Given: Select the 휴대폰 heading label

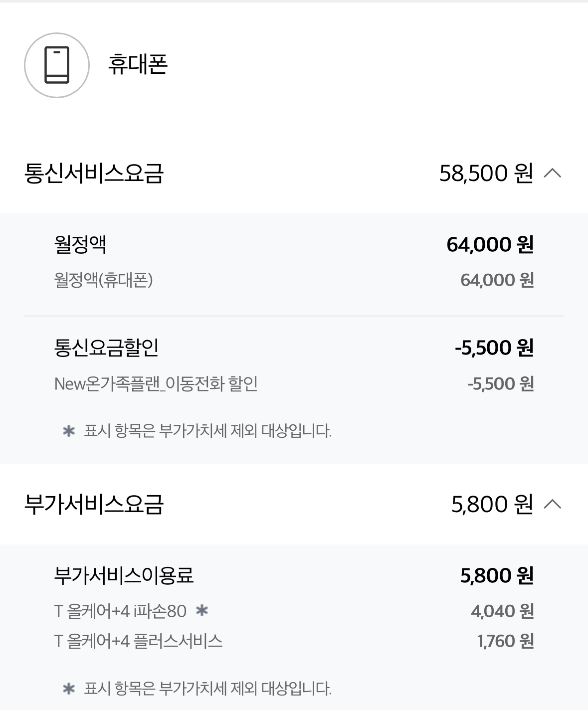Looking at the screenshot, I should [x=138, y=64].
